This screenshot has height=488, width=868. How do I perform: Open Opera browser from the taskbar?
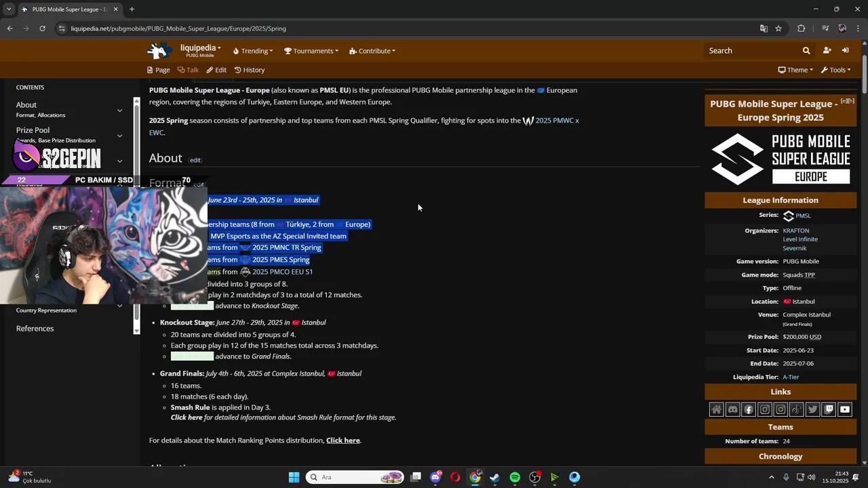coord(455,477)
